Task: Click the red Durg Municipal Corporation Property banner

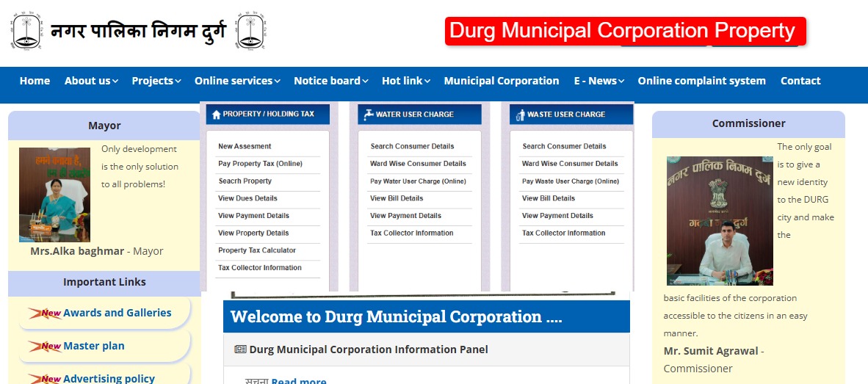Action: pyautogui.click(x=625, y=31)
